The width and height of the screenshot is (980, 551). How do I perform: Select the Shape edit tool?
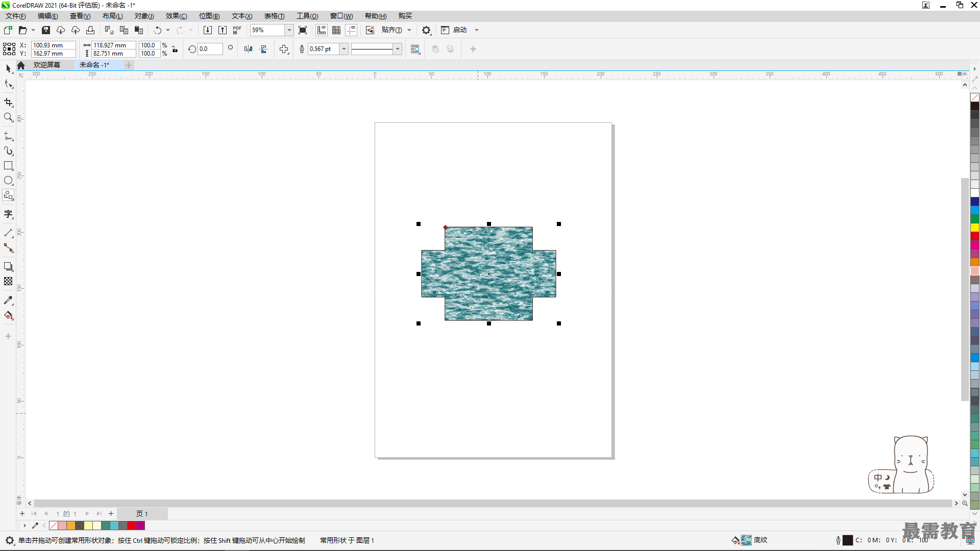click(x=8, y=84)
